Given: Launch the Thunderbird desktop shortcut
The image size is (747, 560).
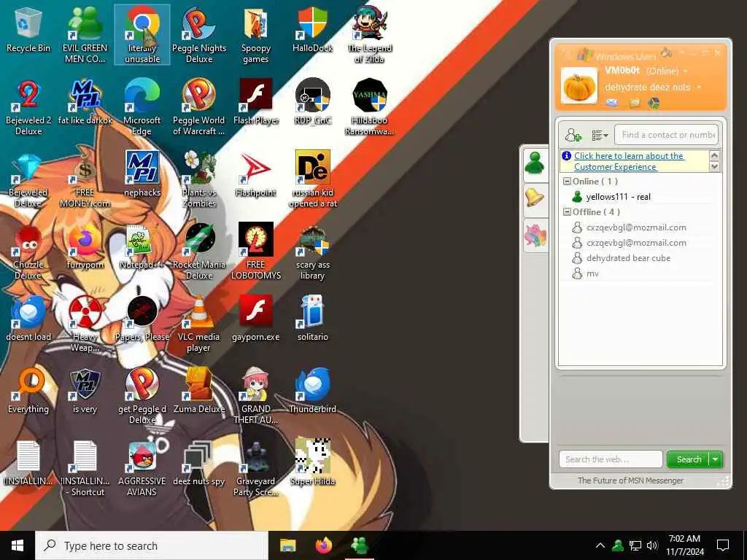Looking at the screenshot, I should pos(312,391).
